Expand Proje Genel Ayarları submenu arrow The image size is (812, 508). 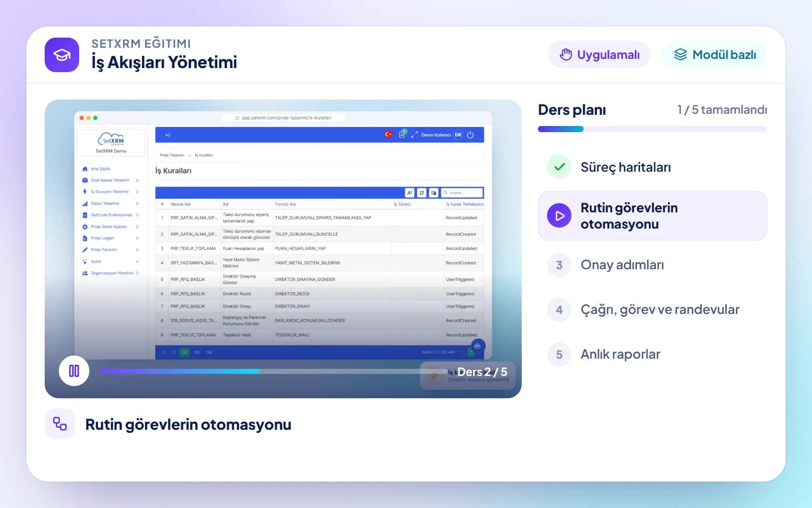pyautogui.click(x=138, y=227)
